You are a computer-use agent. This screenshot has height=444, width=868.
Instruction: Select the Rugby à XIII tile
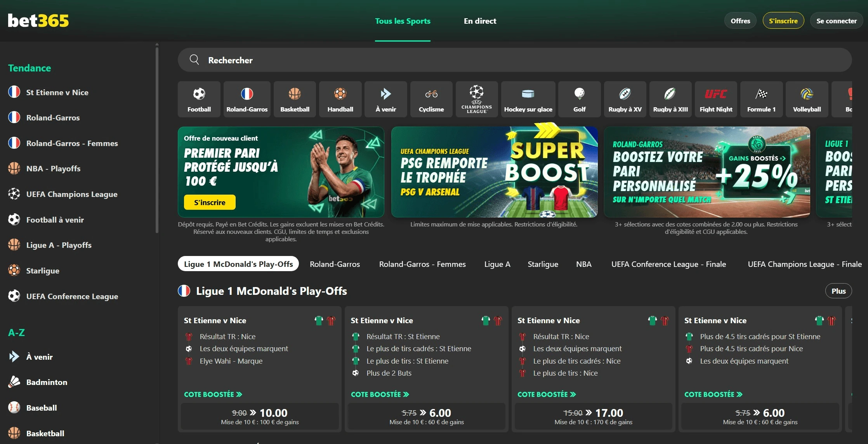[x=670, y=99]
